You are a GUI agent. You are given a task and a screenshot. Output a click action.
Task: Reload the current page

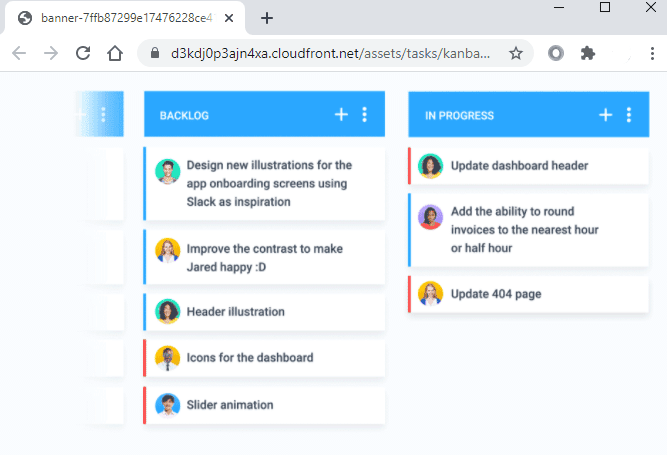pos(83,53)
